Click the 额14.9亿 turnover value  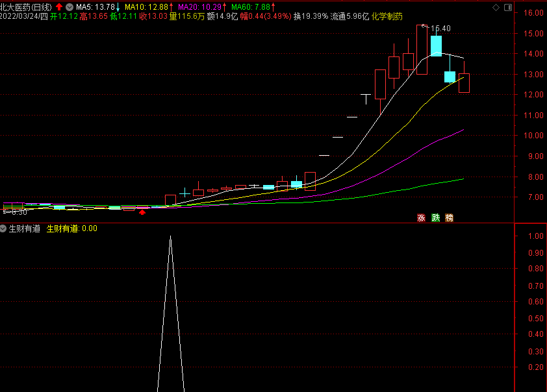click(222, 16)
